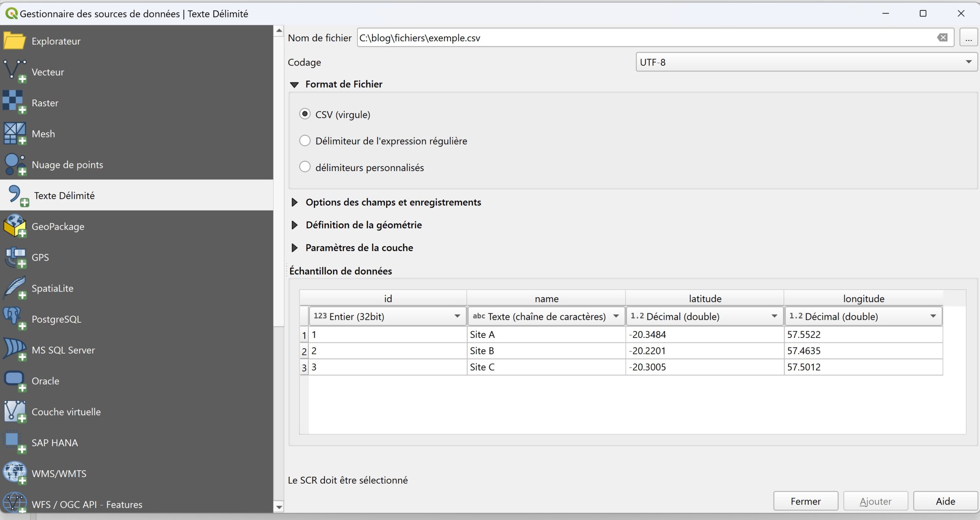Select the CSV (virgule) radio option
Image resolution: width=980 pixels, height=520 pixels.
tap(305, 114)
